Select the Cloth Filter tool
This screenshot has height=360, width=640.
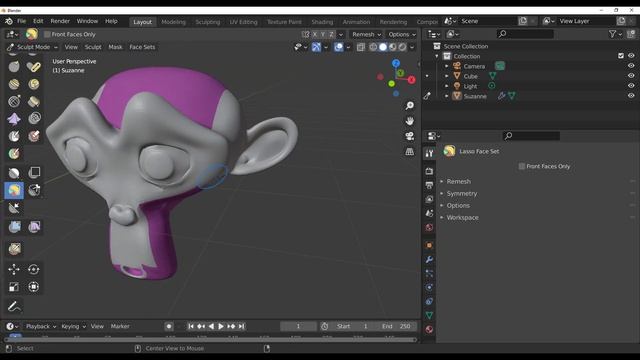pos(34,227)
